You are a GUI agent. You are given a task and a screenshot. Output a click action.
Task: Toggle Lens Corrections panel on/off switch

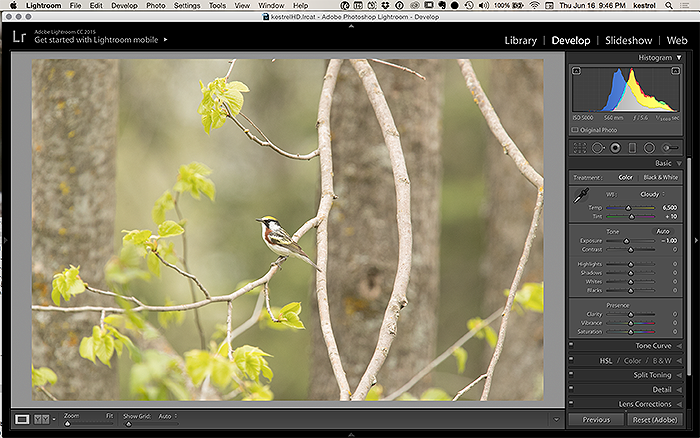pos(571,402)
